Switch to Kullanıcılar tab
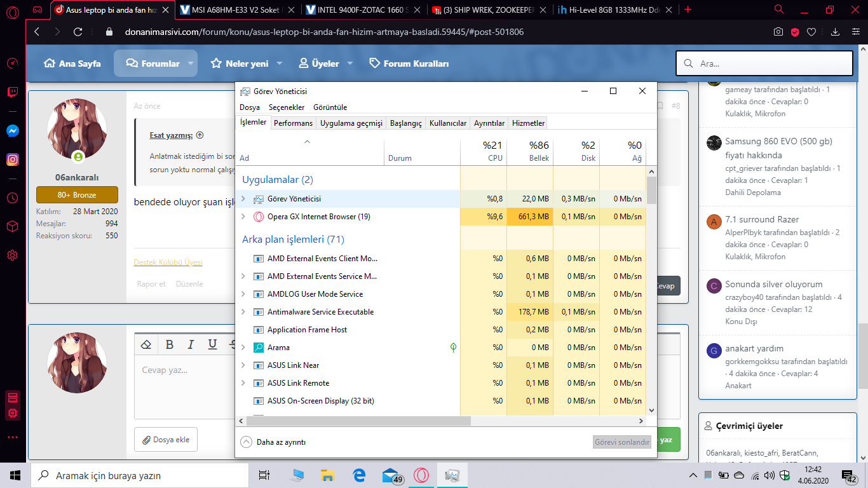This screenshot has height=488, width=868. 448,123
